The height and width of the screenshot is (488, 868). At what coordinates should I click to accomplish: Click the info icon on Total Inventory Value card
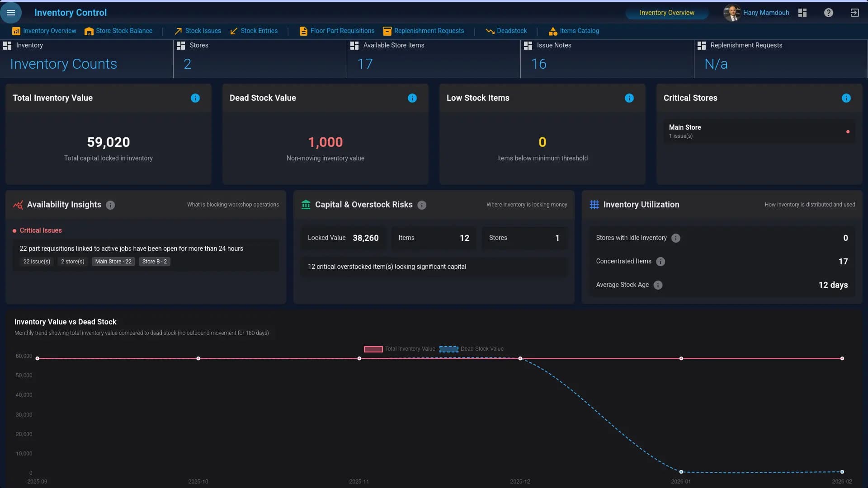pos(195,98)
